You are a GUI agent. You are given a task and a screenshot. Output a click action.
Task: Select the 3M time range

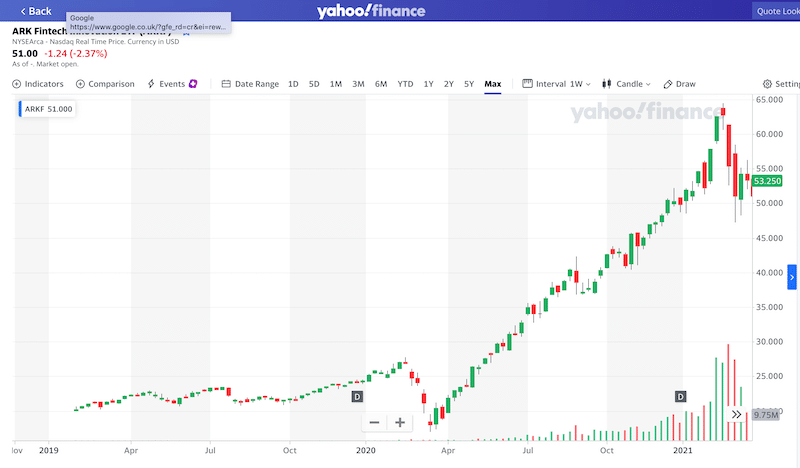click(358, 84)
